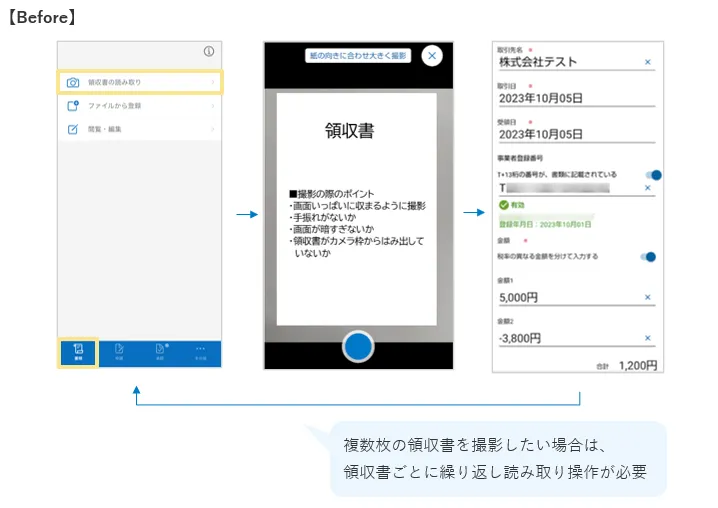Clear the 株式会社テスト field with X
This screenshot has height=508, width=718.
coord(647,62)
